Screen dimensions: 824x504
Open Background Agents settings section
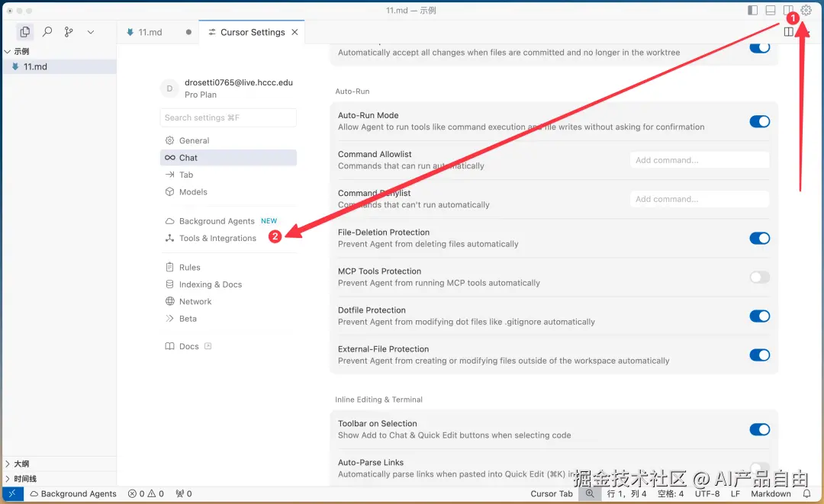tap(228, 221)
